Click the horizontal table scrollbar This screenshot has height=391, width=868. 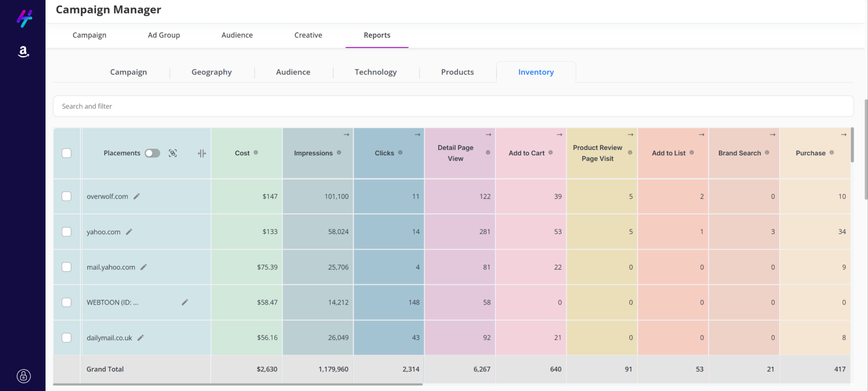238,384
